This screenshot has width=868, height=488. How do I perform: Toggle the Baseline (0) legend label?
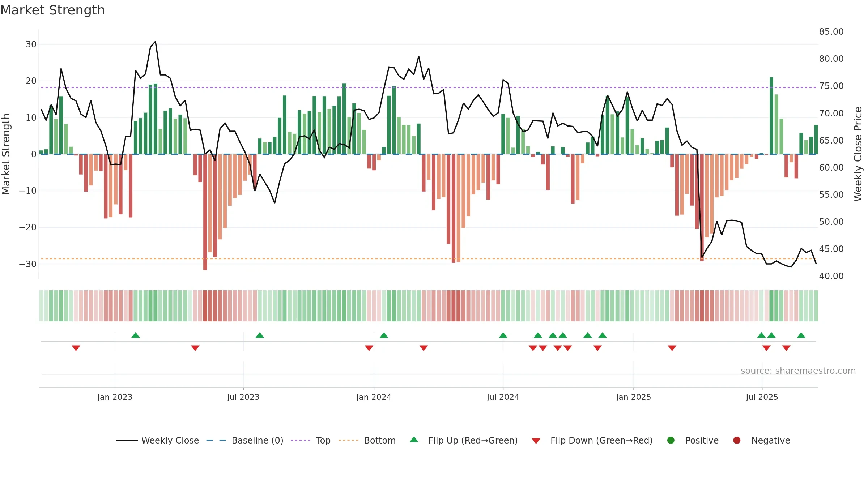pyautogui.click(x=258, y=440)
